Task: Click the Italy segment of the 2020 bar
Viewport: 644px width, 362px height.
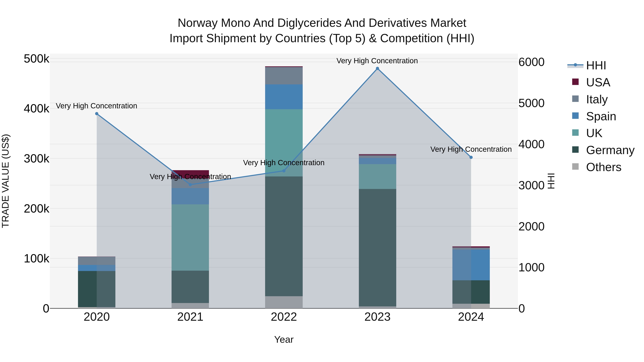Action: pyautogui.click(x=97, y=261)
